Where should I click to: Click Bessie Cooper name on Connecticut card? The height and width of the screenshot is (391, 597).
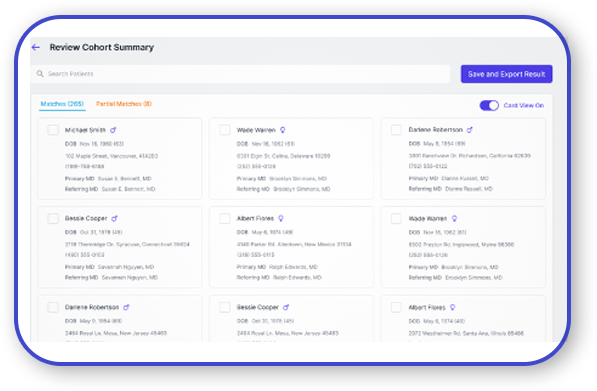point(86,218)
